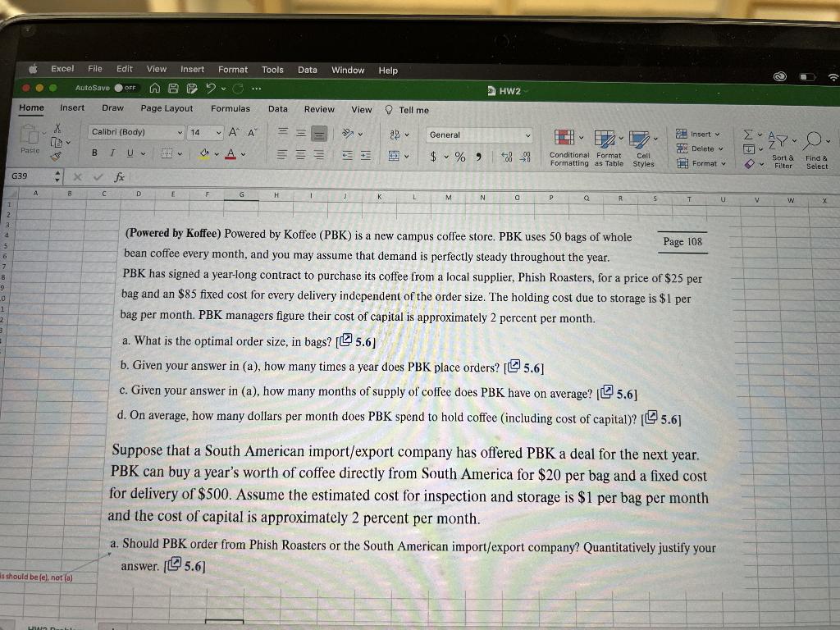Click the Orientation text angle icon

pyautogui.click(x=348, y=134)
